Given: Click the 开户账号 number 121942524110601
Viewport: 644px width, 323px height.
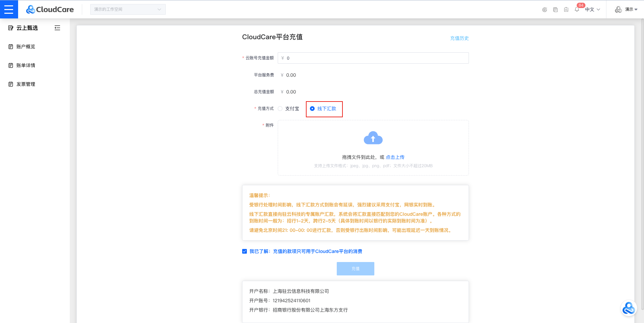Looking at the screenshot, I should [291, 301].
